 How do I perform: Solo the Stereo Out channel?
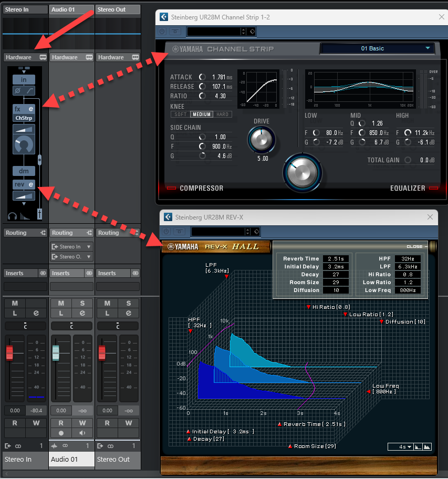point(128,304)
